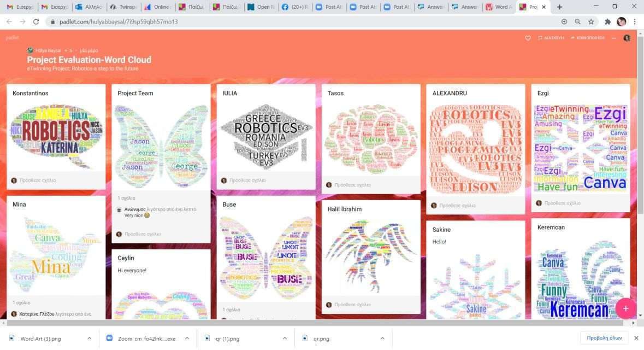Open Keremcan's word cloud image
The image size is (644, 350).
pos(580,278)
